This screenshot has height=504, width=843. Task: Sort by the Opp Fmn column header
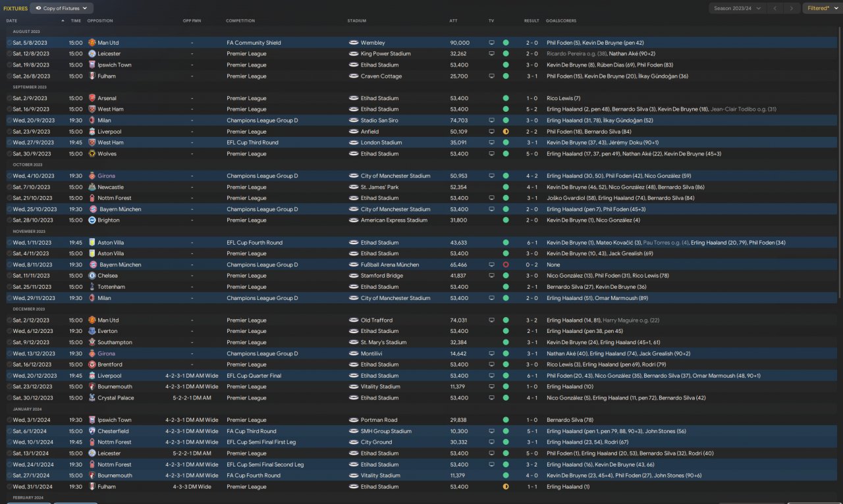coord(192,21)
